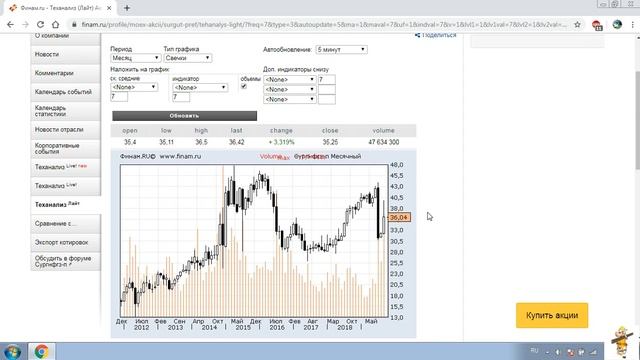Open Календарь статистики in sidebar

(x=65, y=111)
